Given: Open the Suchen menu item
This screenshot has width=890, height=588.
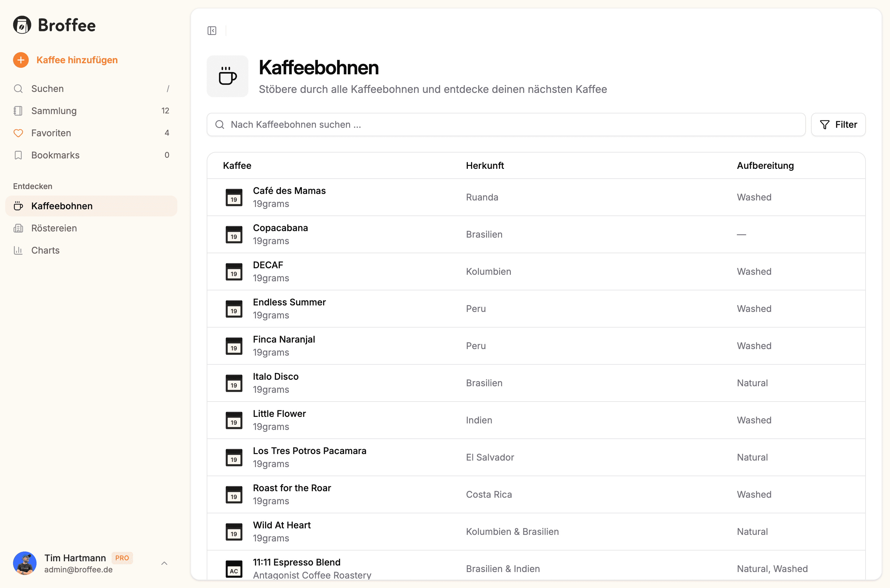Looking at the screenshot, I should [x=91, y=89].
